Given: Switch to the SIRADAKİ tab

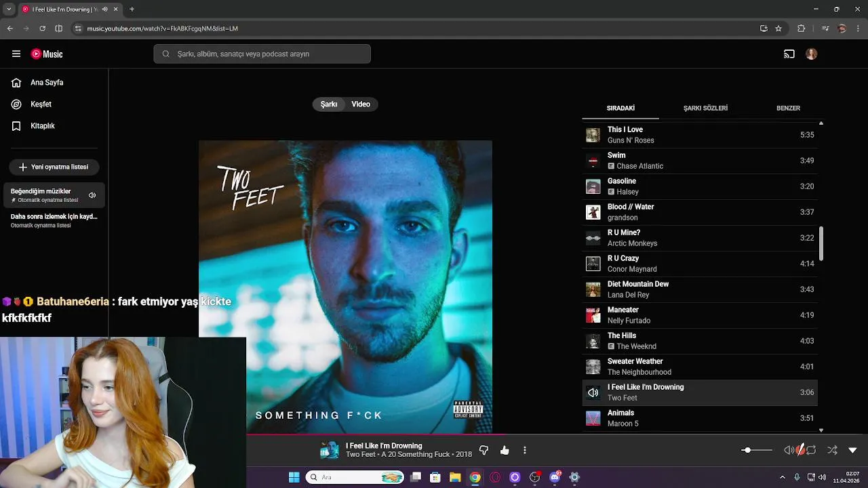Looking at the screenshot, I should pos(620,108).
